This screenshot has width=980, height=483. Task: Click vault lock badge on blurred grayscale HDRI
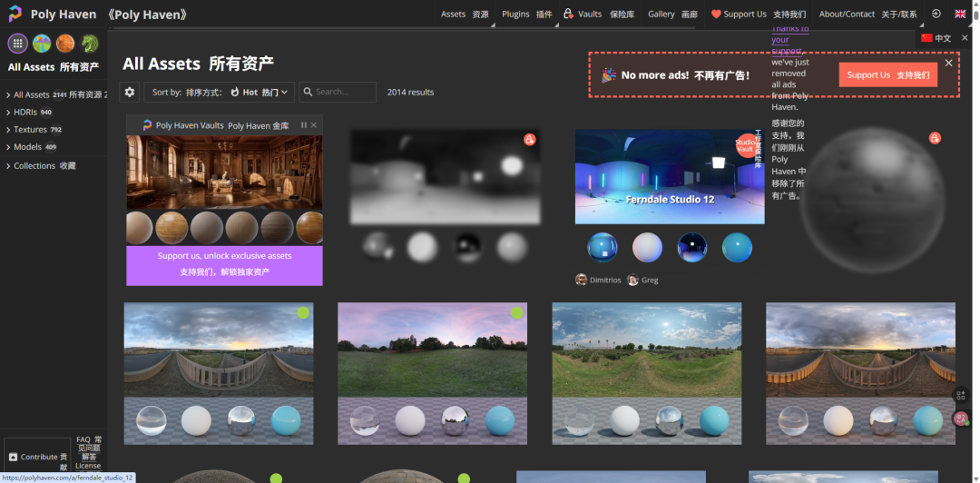(529, 140)
